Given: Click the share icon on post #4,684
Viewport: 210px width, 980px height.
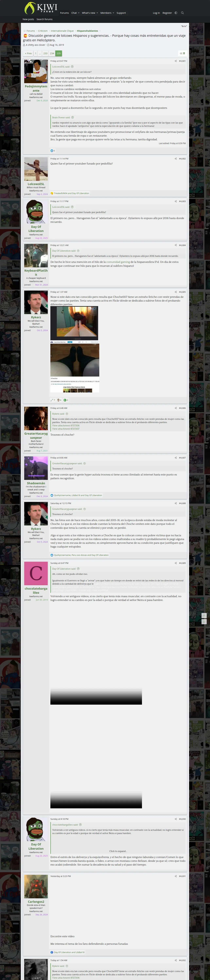Looking at the screenshot, I should [x=176, y=245].
